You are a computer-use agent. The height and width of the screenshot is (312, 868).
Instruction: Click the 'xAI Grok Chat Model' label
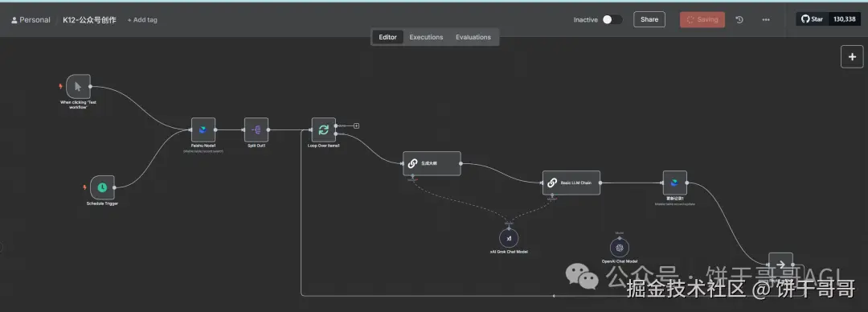(x=509, y=252)
